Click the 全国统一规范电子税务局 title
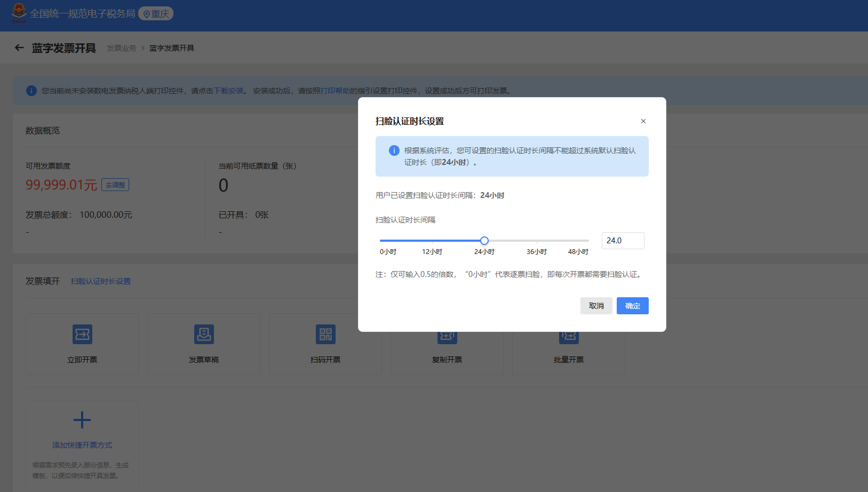 point(83,14)
